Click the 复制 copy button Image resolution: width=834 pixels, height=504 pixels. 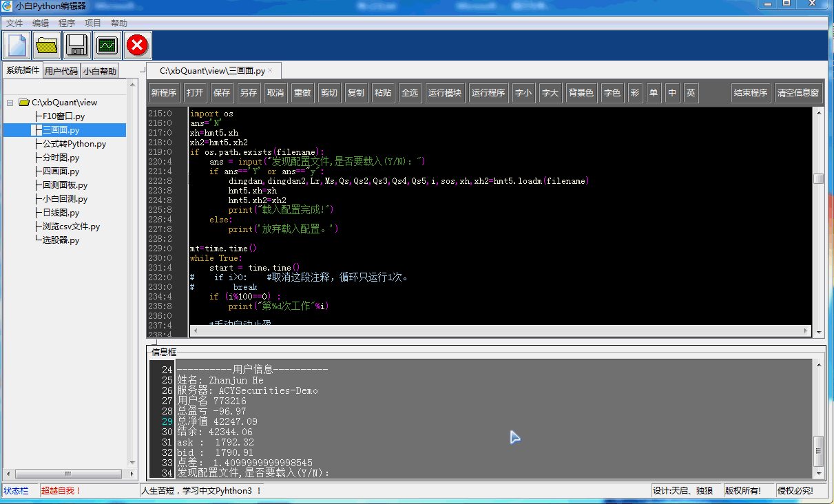click(x=356, y=93)
